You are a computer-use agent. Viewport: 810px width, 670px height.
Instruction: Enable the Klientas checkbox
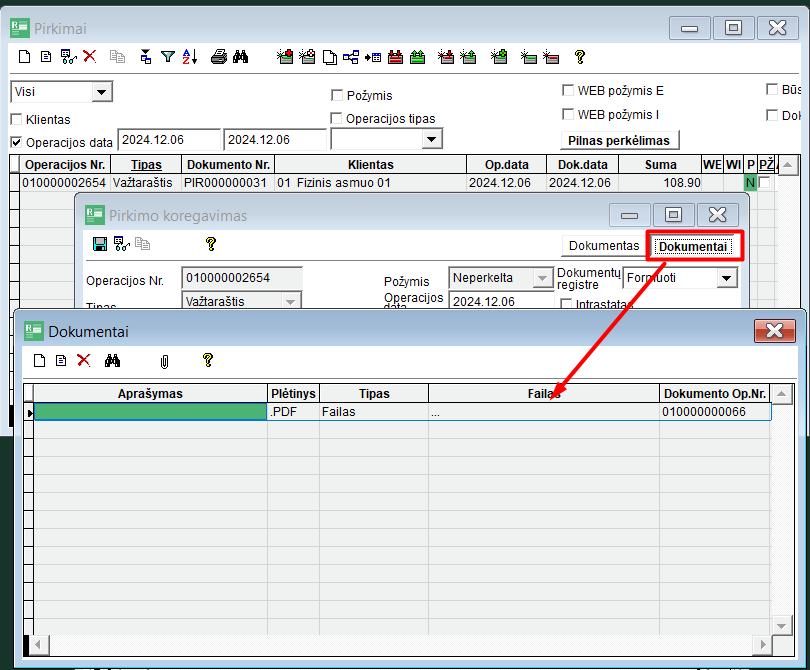point(16,119)
